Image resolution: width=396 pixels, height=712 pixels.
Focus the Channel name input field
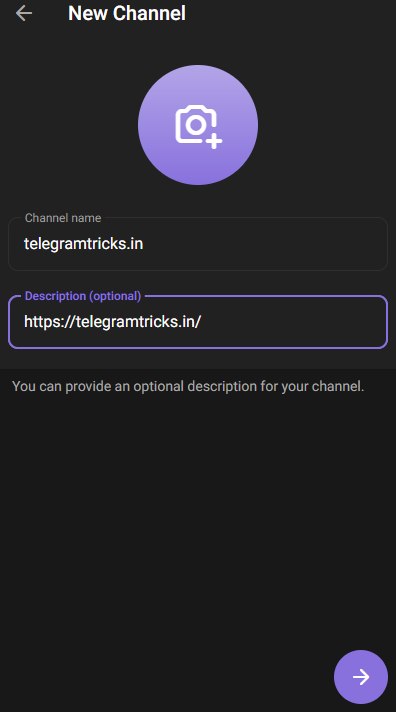[198, 244]
